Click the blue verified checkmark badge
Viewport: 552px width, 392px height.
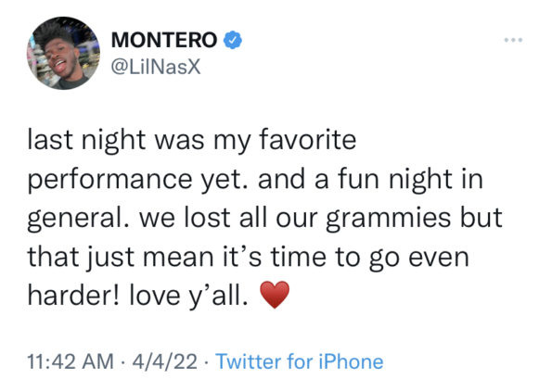(x=233, y=40)
